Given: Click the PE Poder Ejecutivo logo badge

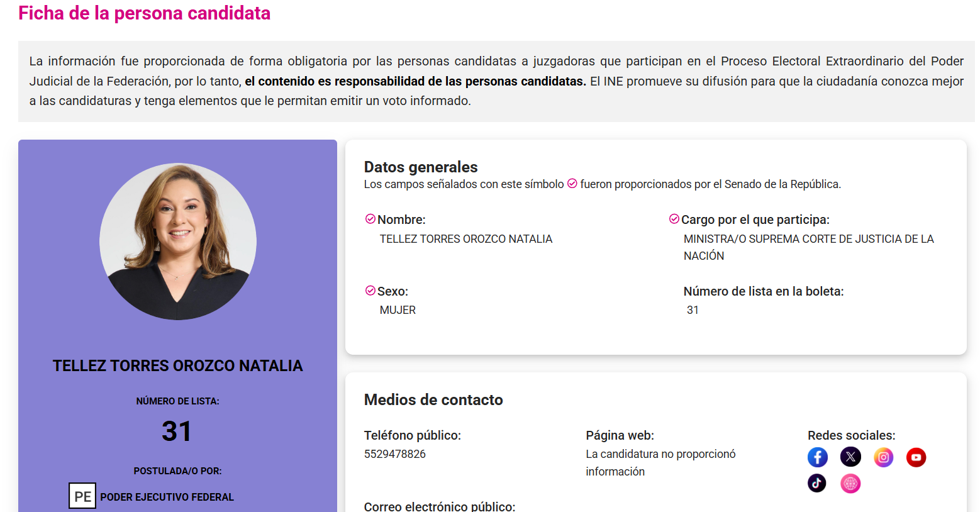Looking at the screenshot, I should pos(82,496).
